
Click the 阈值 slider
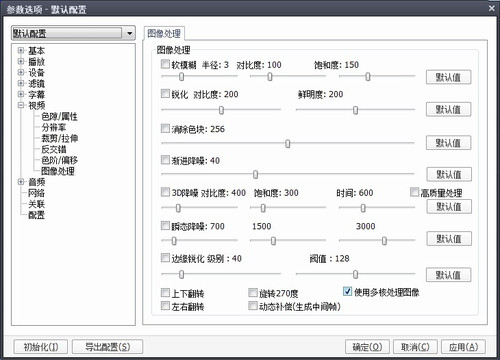[355, 274]
